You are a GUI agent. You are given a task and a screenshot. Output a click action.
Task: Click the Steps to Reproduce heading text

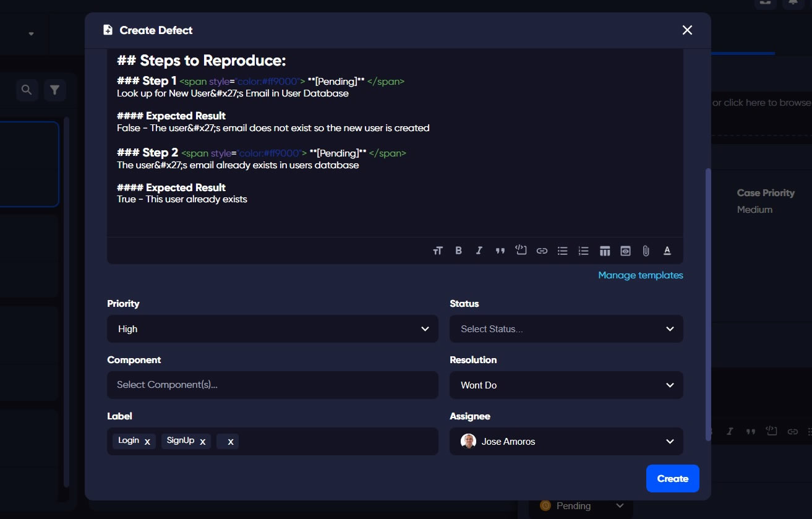[202, 61]
